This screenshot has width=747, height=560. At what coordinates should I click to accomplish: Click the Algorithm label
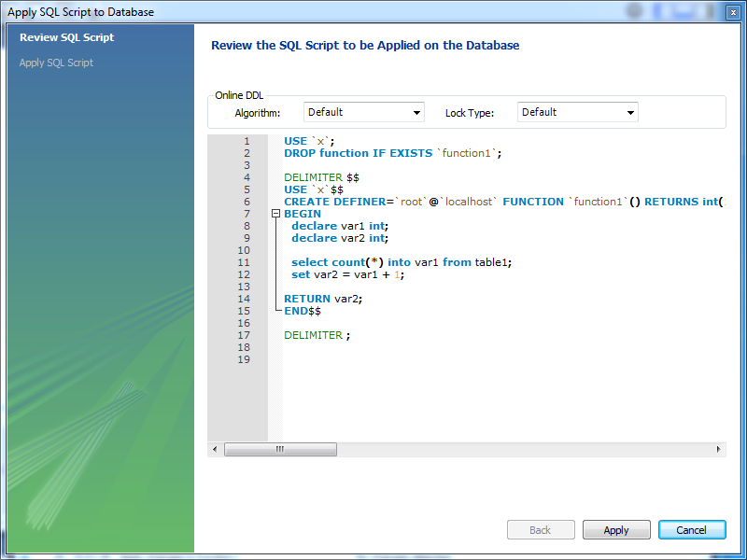(258, 113)
